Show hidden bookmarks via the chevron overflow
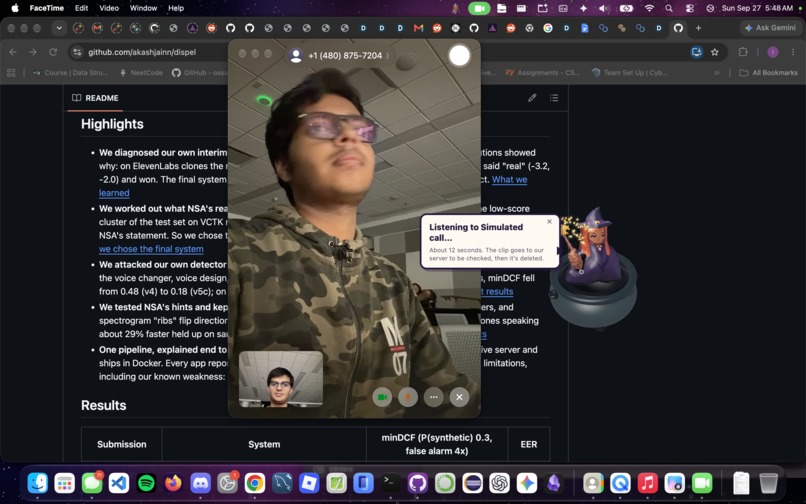The image size is (806, 504). [x=717, y=73]
